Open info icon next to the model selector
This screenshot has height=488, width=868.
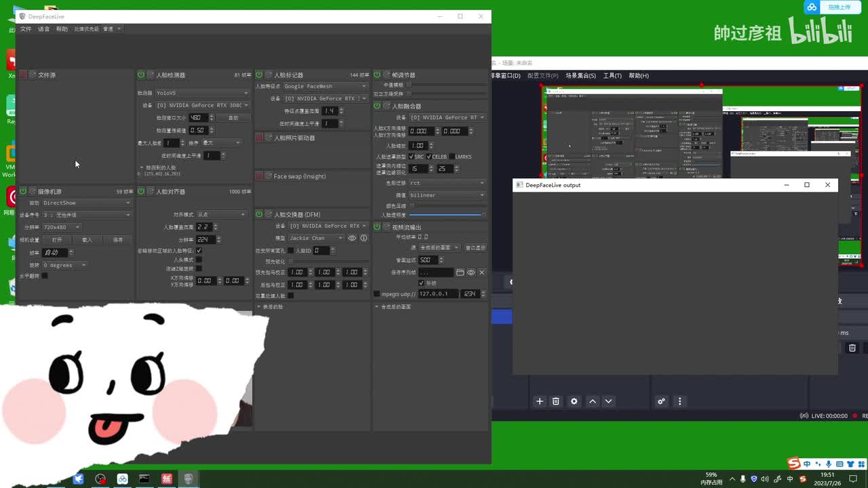363,238
